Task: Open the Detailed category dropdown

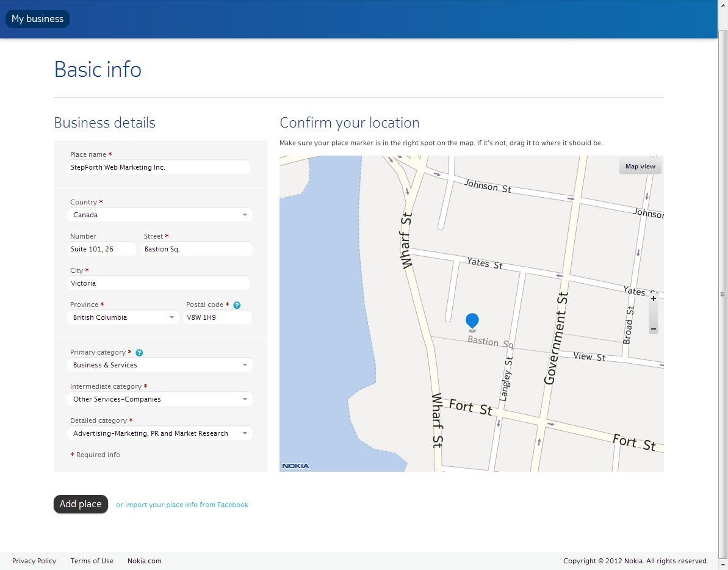Action: pyautogui.click(x=159, y=433)
